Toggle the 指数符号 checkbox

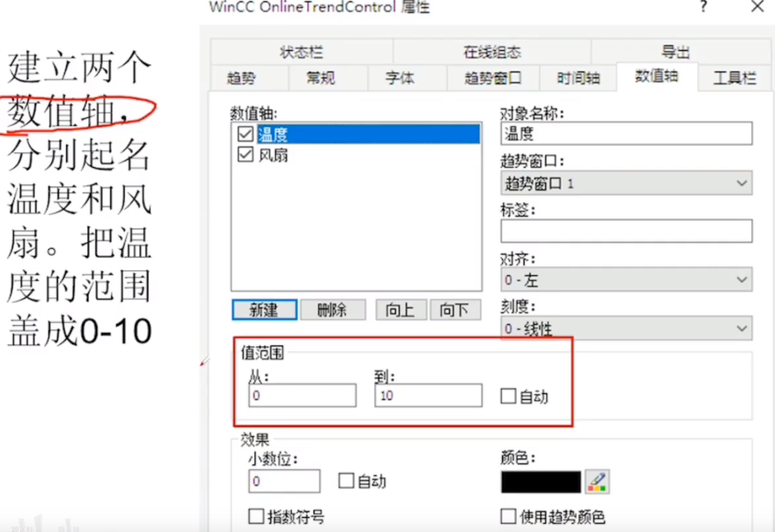[256, 517]
